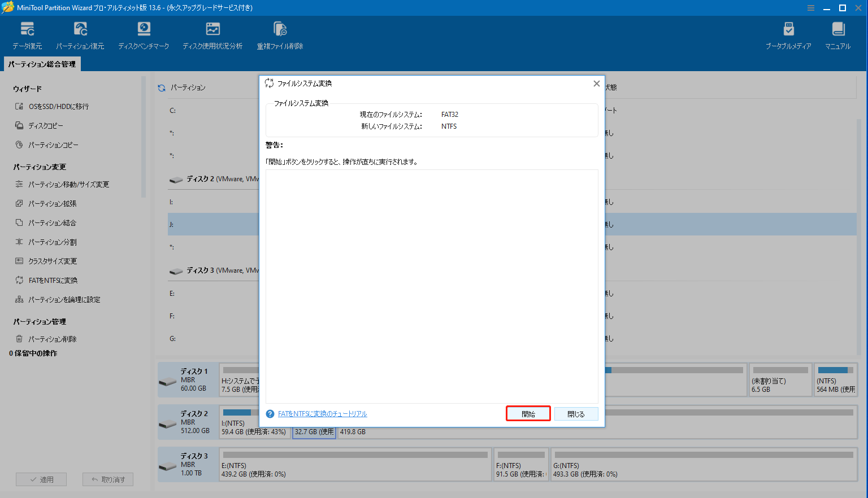Select ディスク 3 header in partition list
This screenshot has height=498, width=868.
point(214,270)
